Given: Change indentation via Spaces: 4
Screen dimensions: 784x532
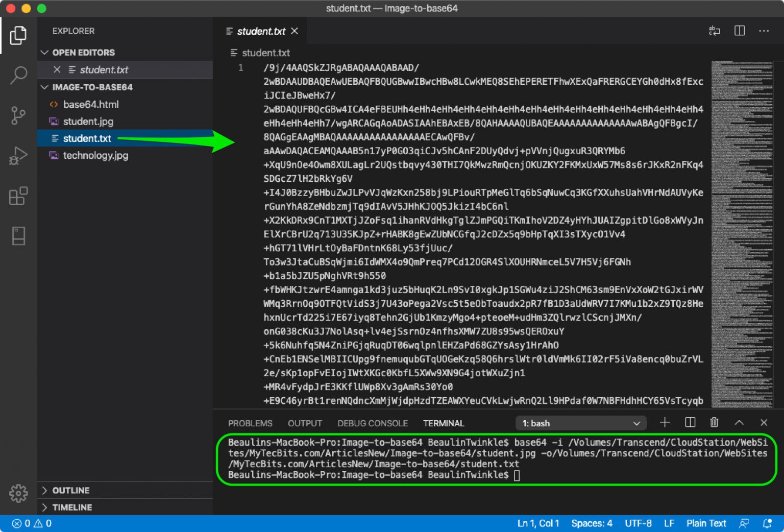Looking at the screenshot, I should (592, 523).
